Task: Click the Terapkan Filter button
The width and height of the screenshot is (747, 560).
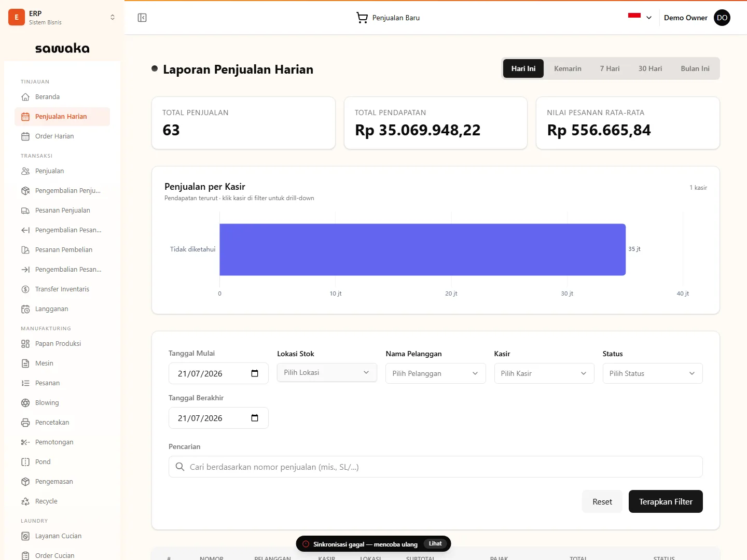Action: (x=666, y=501)
